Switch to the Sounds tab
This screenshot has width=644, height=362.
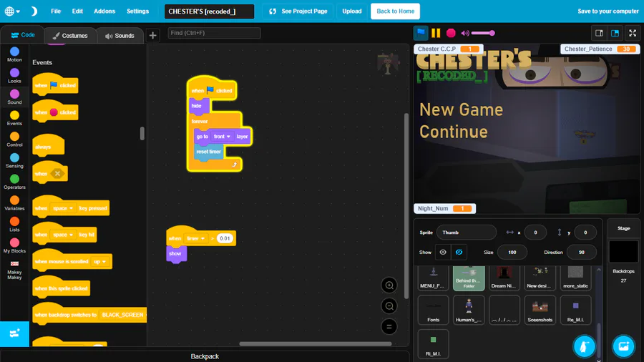120,36
